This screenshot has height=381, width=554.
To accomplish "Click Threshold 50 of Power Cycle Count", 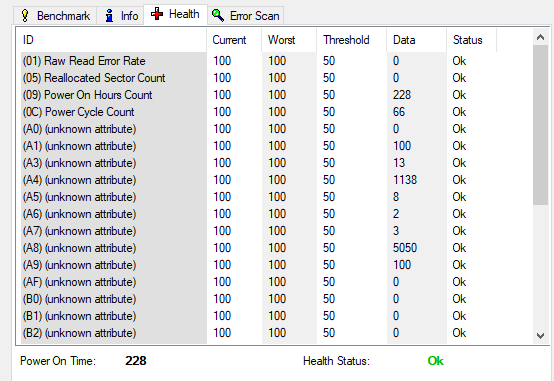I will 329,112.
